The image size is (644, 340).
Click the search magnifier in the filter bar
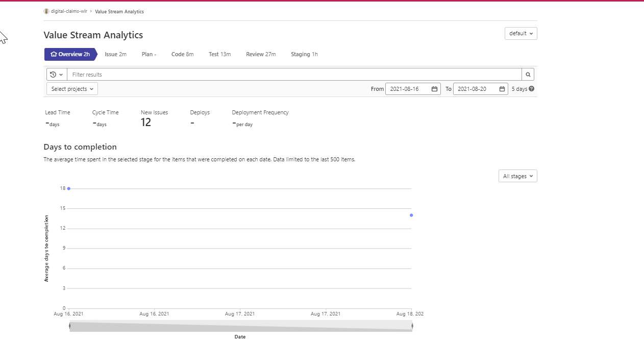[528, 74]
